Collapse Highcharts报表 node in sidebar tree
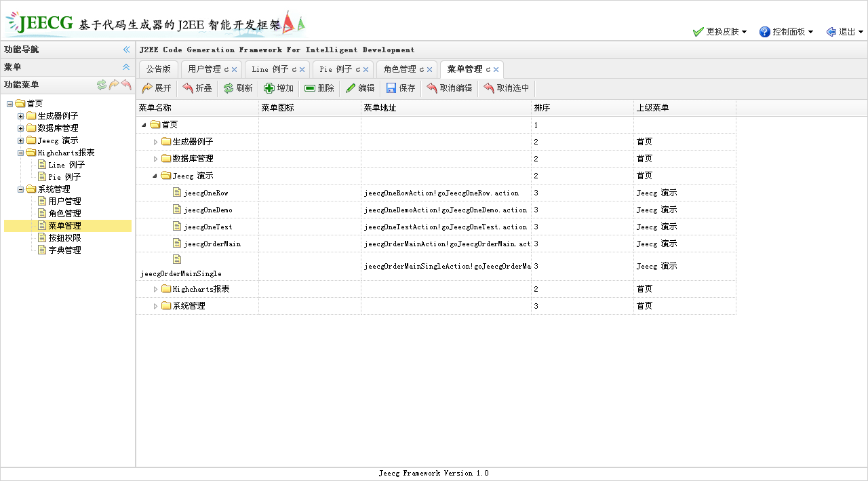This screenshot has height=481, width=868. pyautogui.click(x=20, y=153)
